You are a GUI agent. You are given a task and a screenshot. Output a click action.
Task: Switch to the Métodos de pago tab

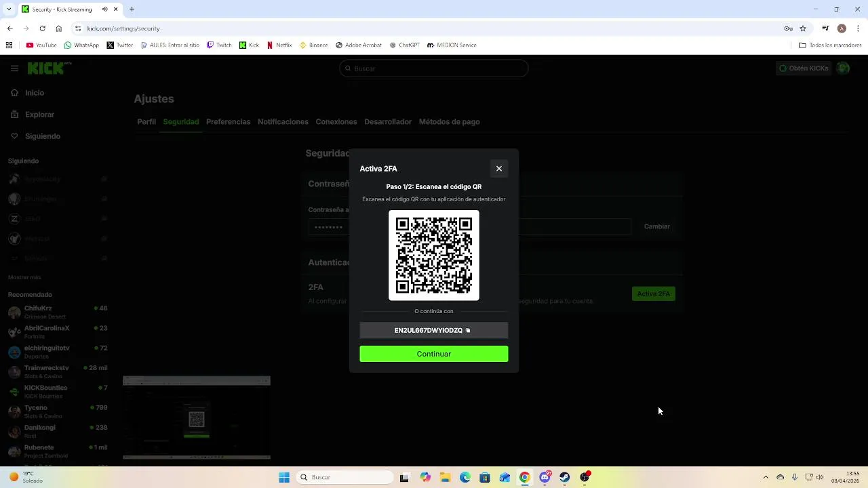coord(450,122)
